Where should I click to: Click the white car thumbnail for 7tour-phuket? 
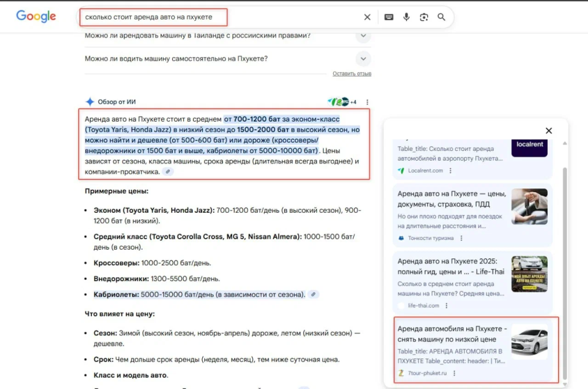tap(529, 343)
